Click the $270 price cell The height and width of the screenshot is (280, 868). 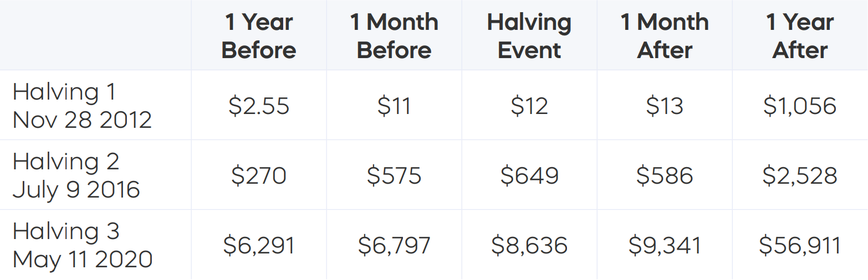tap(259, 176)
